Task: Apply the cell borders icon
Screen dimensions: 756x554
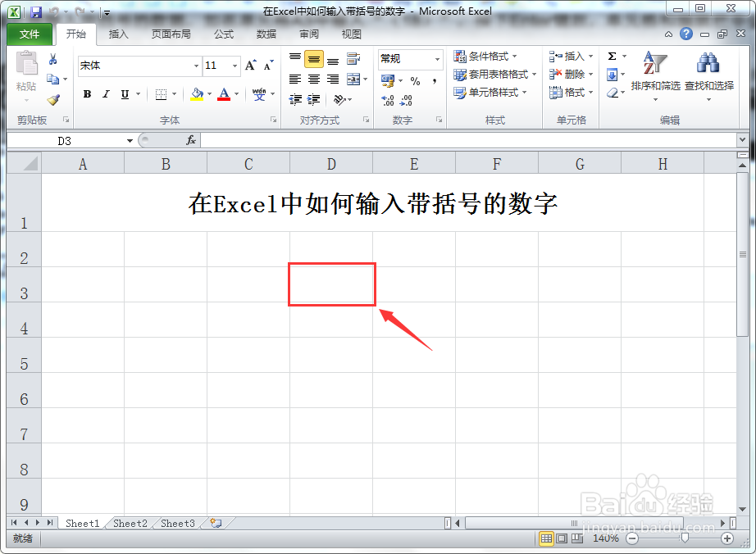Action: (x=161, y=94)
